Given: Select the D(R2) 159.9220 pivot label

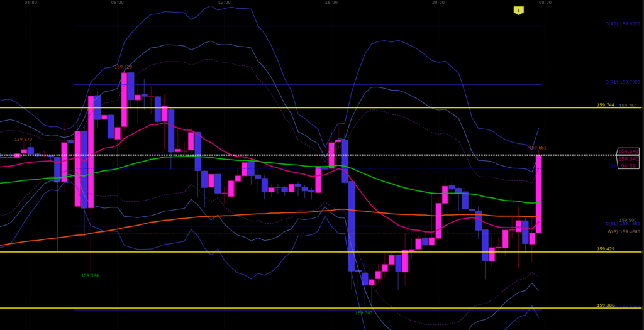Looking at the screenshot, I should click(622, 24).
